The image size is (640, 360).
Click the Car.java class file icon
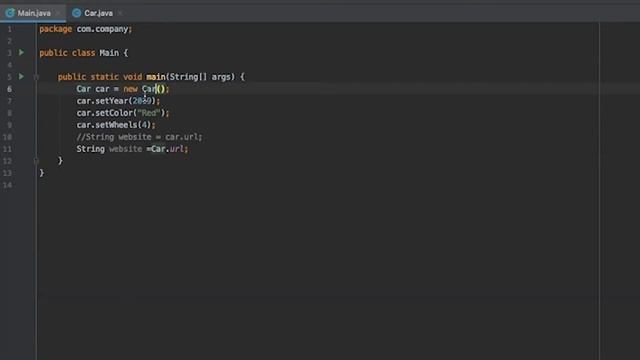(x=76, y=13)
